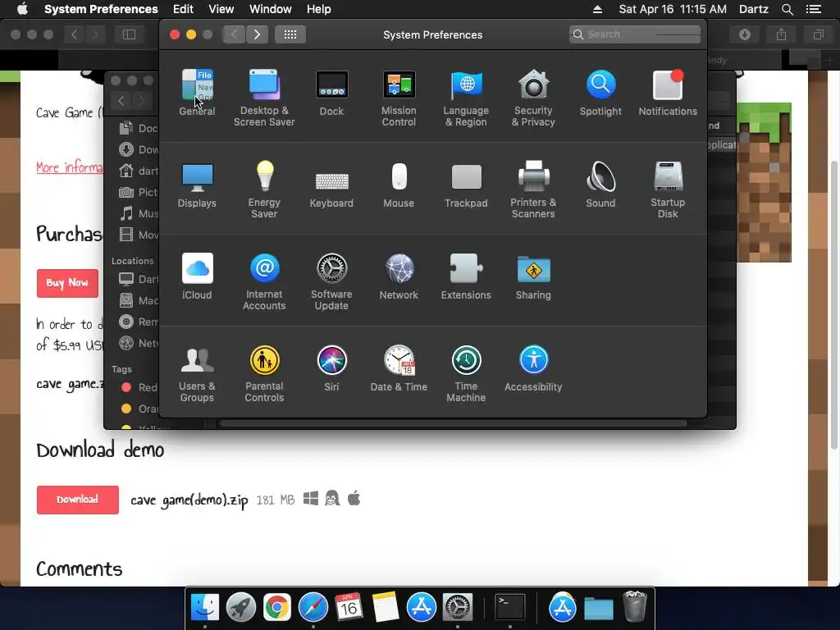840x630 pixels.
Task: Open Time Machine preferences
Action: pyautogui.click(x=466, y=374)
